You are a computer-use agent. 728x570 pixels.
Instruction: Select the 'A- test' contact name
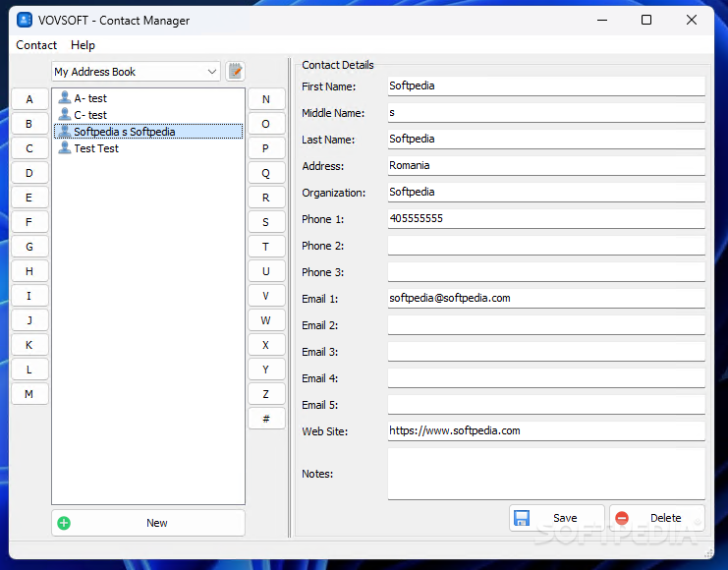click(x=90, y=98)
